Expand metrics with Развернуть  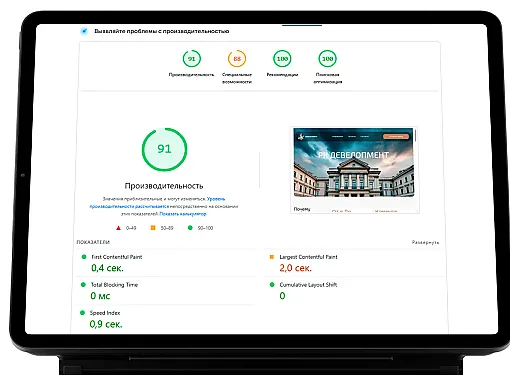coord(425,242)
